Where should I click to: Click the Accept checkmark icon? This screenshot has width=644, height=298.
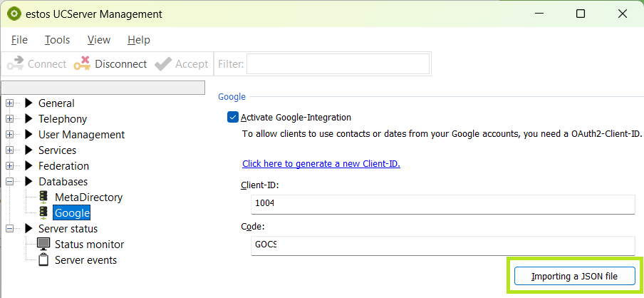tap(163, 64)
